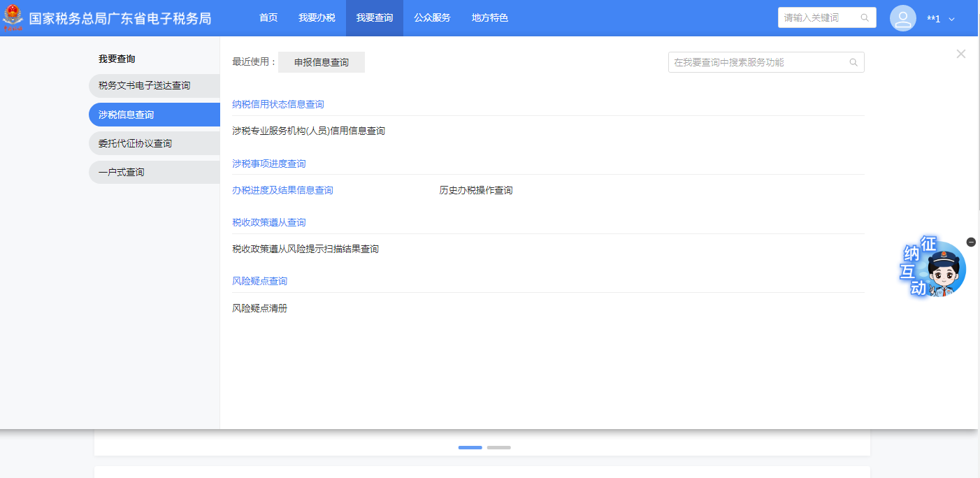
Task: Click the magnifier icon in top search box
Action: point(865,18)
